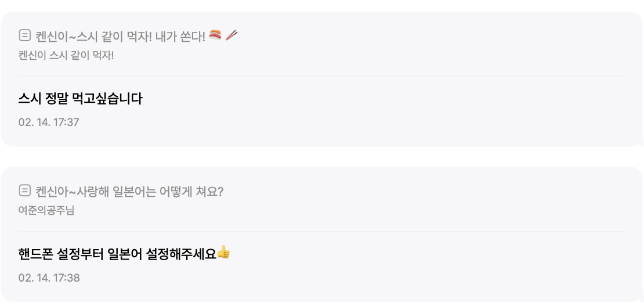
Task: Click the white gap between the two cards
Action: (321, 157)
